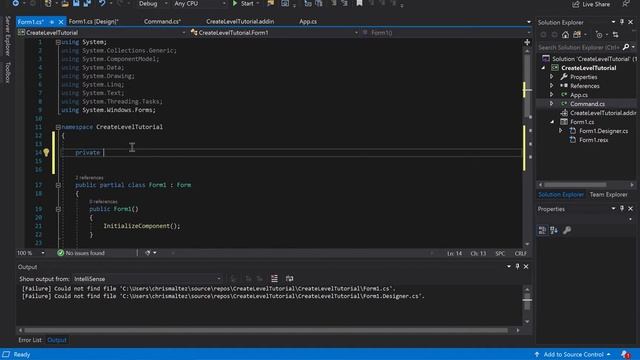The image size is (640, 360).
Task: Switch to the Form1.cs [Design] tab
Action: coord(93,22)
